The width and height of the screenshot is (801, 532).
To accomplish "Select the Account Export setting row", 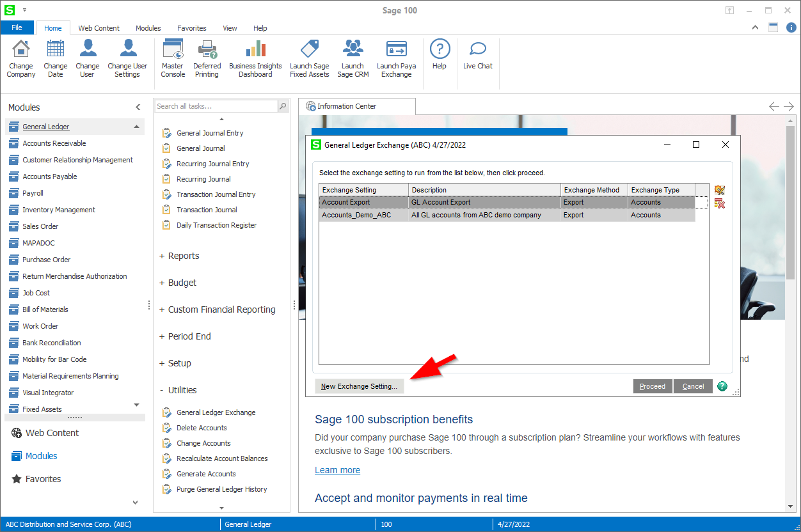I will point(507,203).
